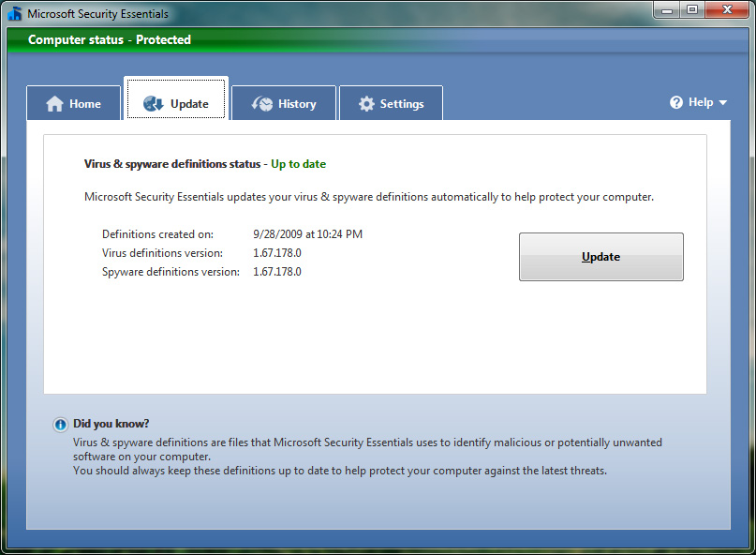Viewport: 756px width, 555px height.
Task: Click the Did you know info icon
Action: pyautogui.click(x=60, y=424)
